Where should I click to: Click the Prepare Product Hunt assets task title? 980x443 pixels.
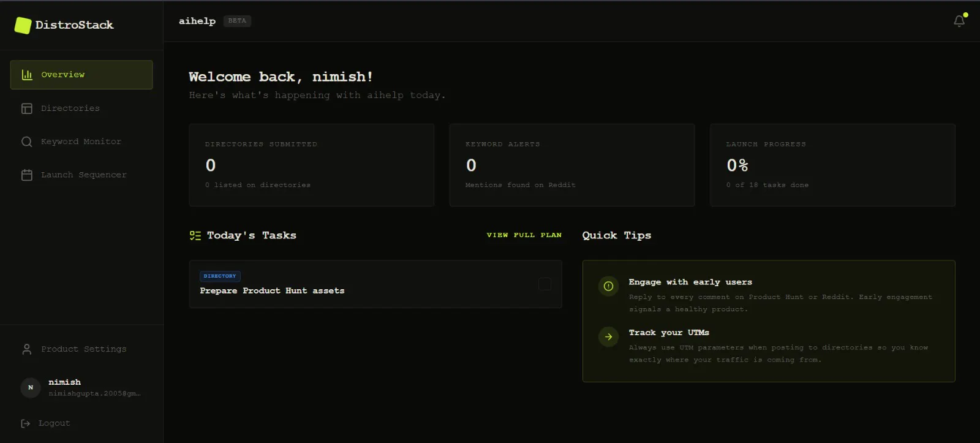point(272,291)
